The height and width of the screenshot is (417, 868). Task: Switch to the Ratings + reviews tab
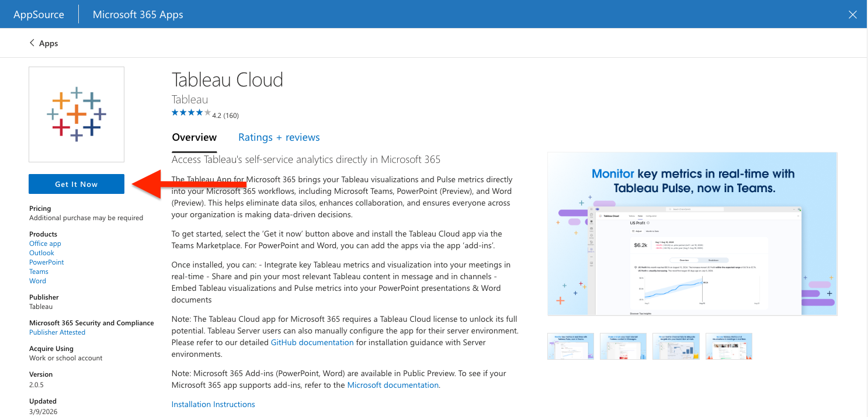point(279,137)
